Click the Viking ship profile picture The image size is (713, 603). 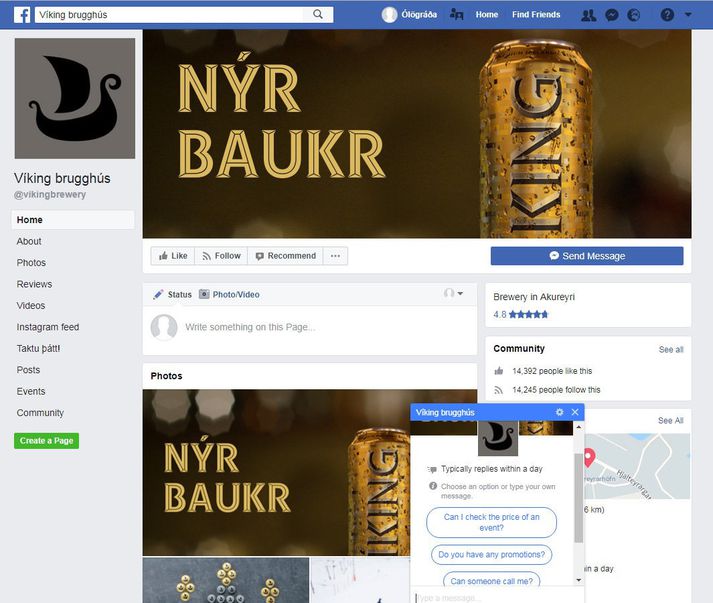point(75,98)
